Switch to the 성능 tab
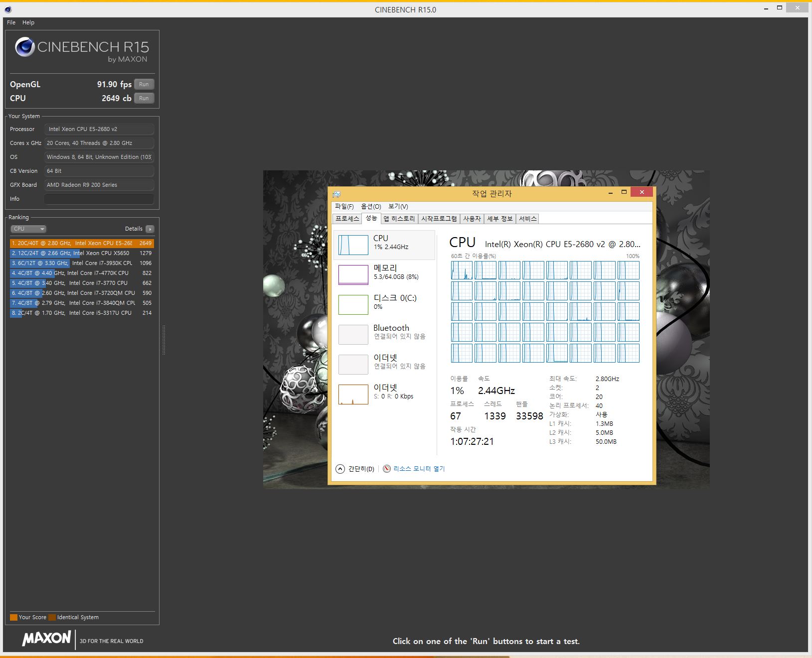This screenshot has height=658, width=812. click(371, 218)
